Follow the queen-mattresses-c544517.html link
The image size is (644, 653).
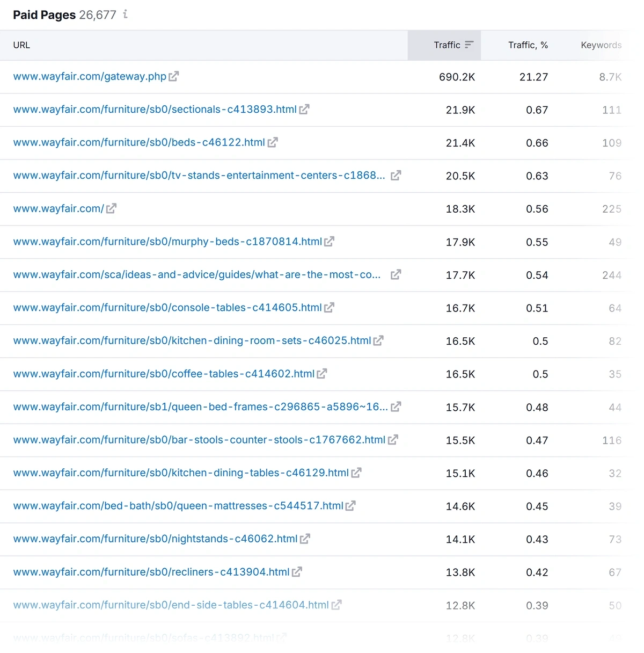tap(178, 506)
